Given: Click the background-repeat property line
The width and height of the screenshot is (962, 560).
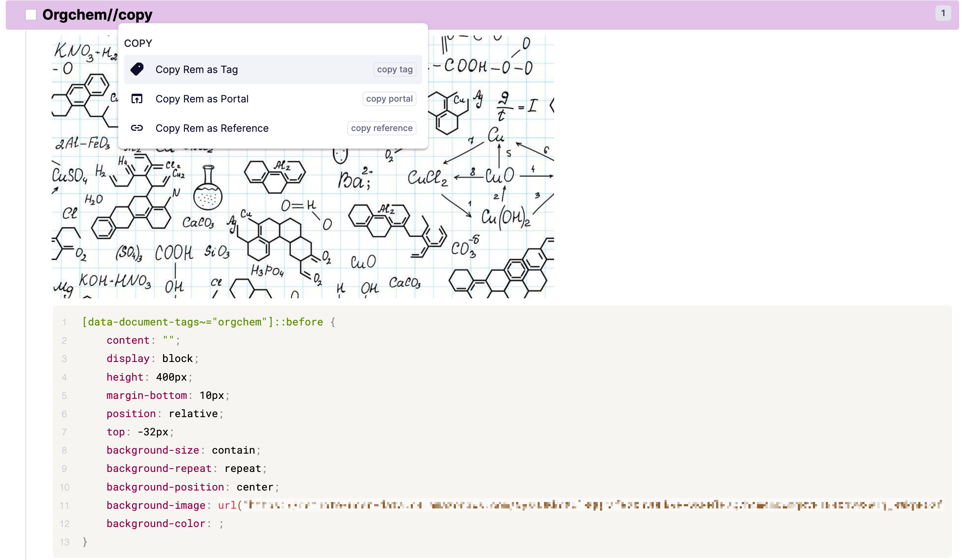Looking at the screenshot, I should pyautogui.click(x=158, y=468).
